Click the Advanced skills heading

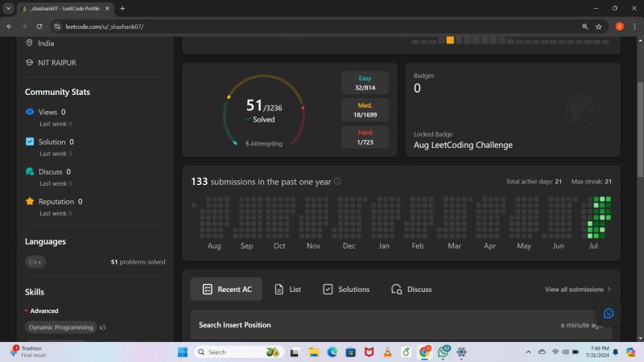coord(44,311)
